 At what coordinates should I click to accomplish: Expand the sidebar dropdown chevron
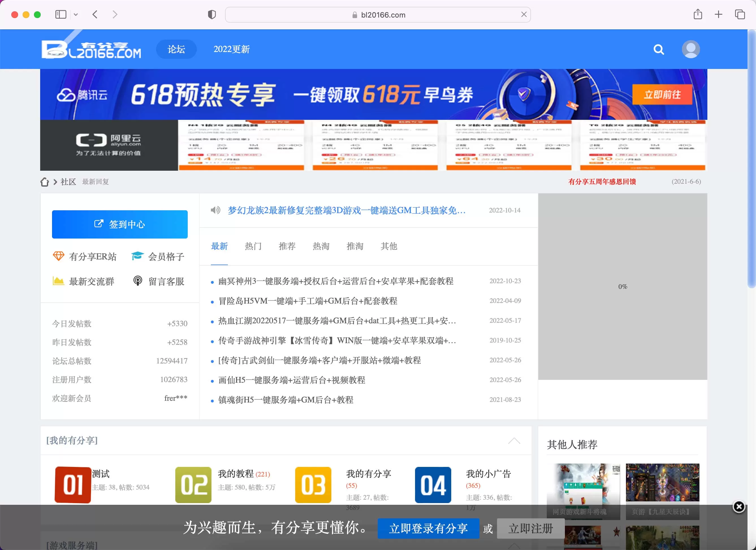pyautogui.click(x=76, y=15)
